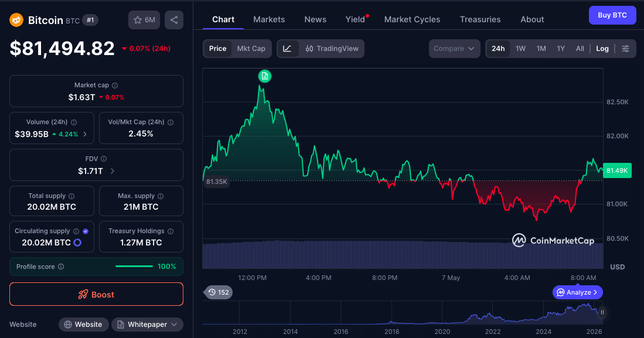The height and width of the screenshot is (338, 644).
Task: Click the $81,494.82 price text
Action: (x=62, y=49)
